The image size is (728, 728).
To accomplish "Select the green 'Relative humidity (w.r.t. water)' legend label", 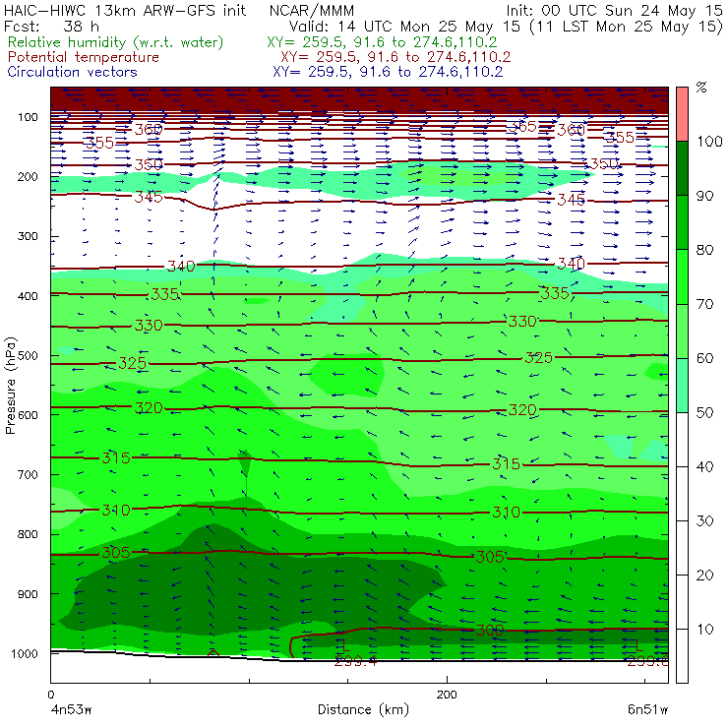I will (116, 42).
